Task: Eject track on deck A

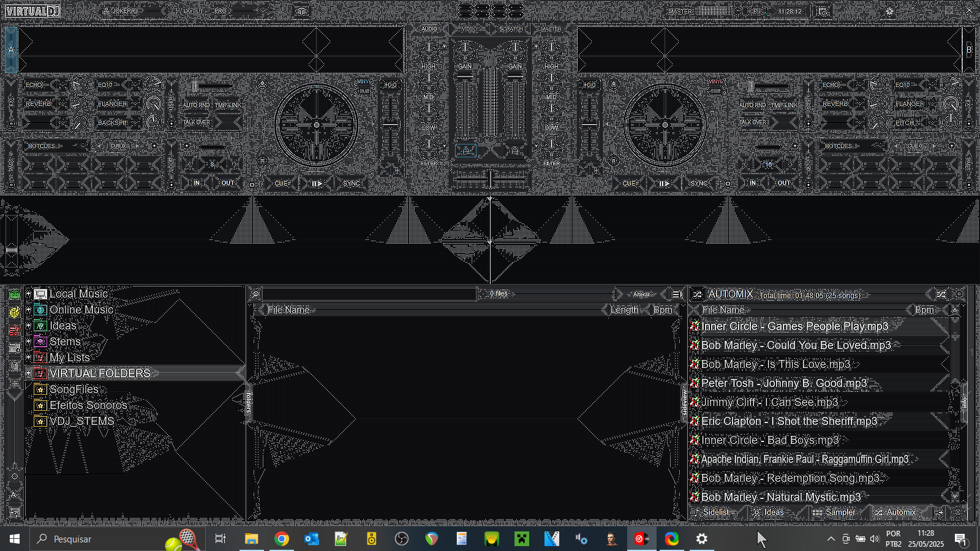Action: [263, 84]
